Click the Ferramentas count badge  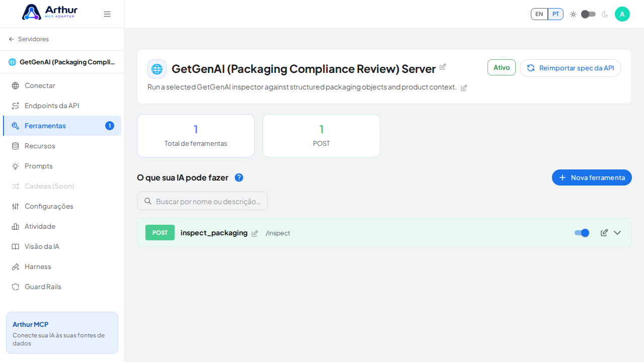[x=110, y=126]
